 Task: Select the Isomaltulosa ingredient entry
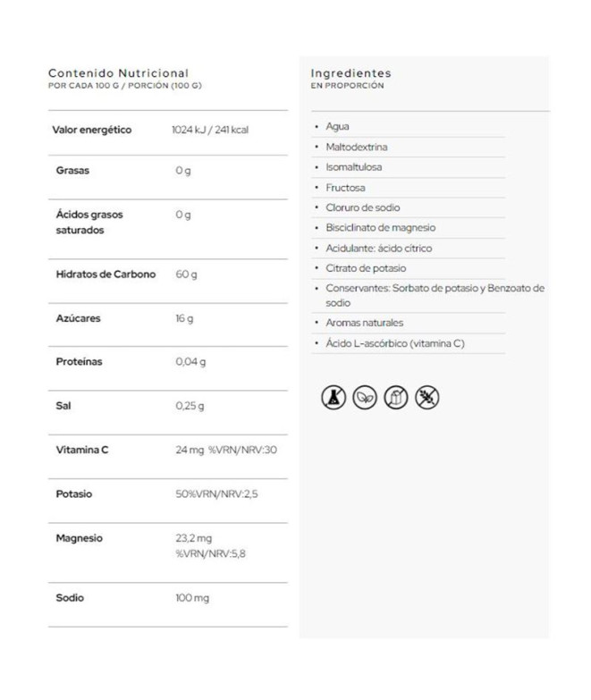point(353,167)
